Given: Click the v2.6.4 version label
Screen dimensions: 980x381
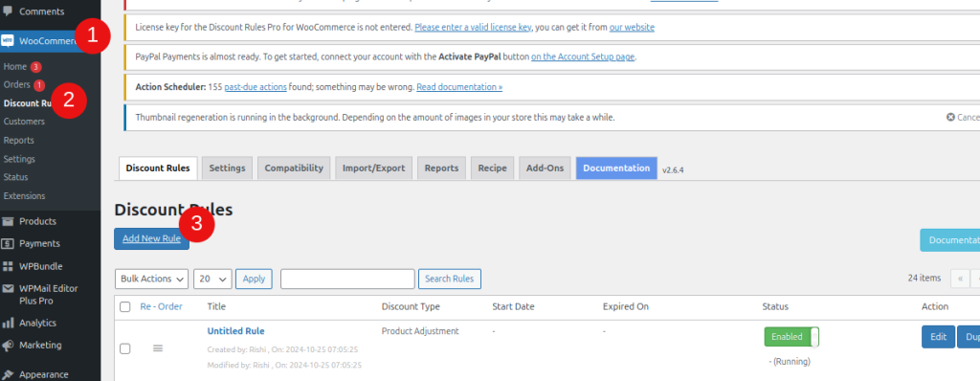Looking at the screenshot, I should tap(673, 169).
